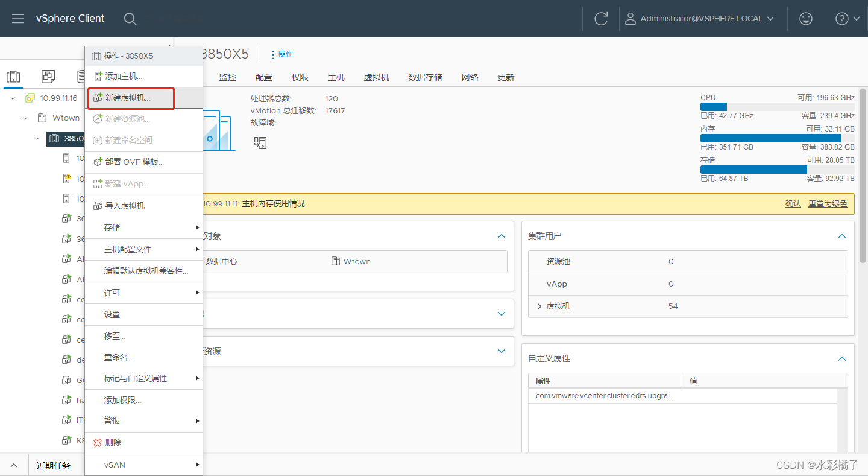Switch to the Permissions (权限) tab
Viewport: 868px width, 476px height.
click(x=300, y=77)
